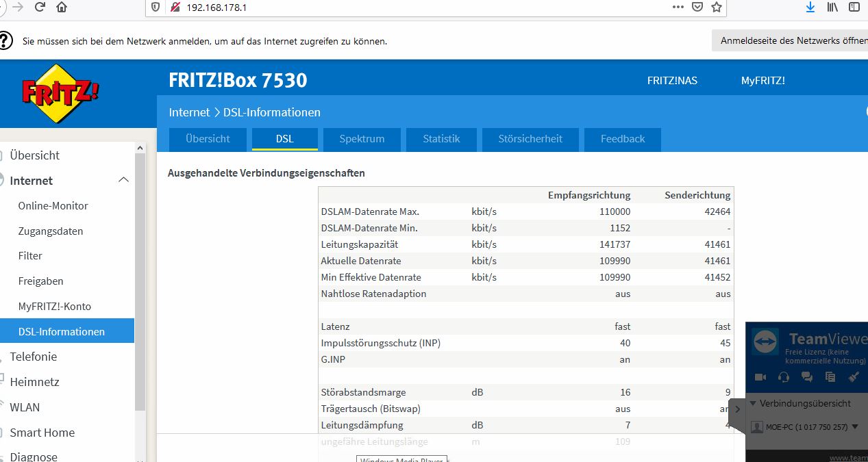Collapse the Internet menu chevron
This screenshot has width=868, height=462.
click(x=123, y=180)
